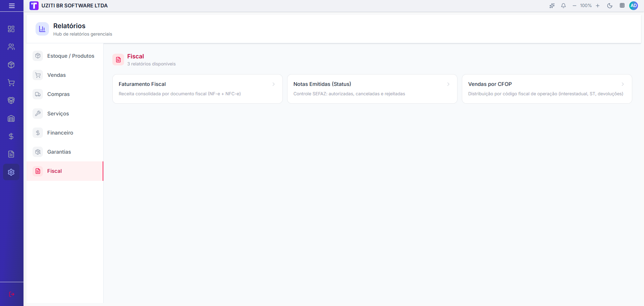Screen dimensions: 644x306
Task: Select Vendas report category
Action: [65, 75]
